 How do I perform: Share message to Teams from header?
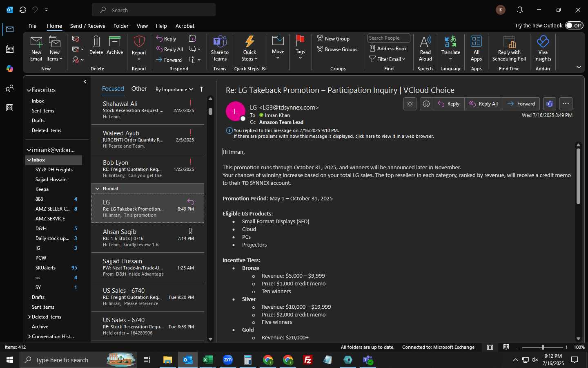pyautogui.click(x=550, y=104)
